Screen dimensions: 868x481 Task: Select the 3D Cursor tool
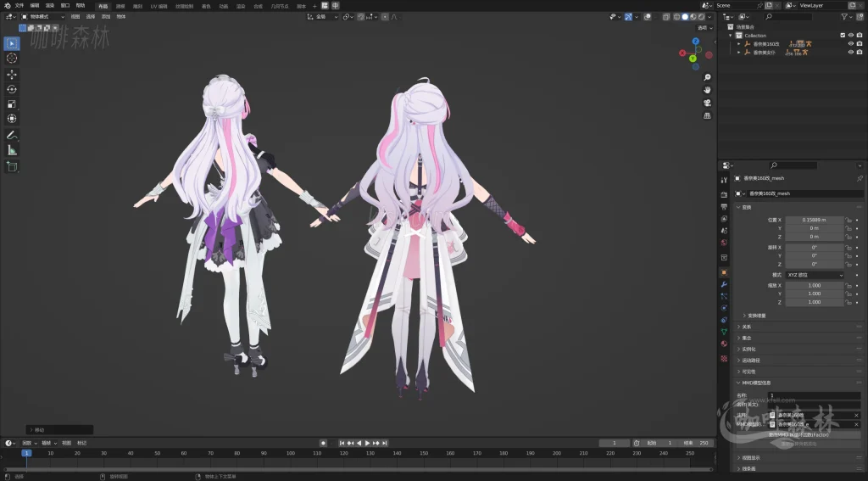(x=12, y=59)
